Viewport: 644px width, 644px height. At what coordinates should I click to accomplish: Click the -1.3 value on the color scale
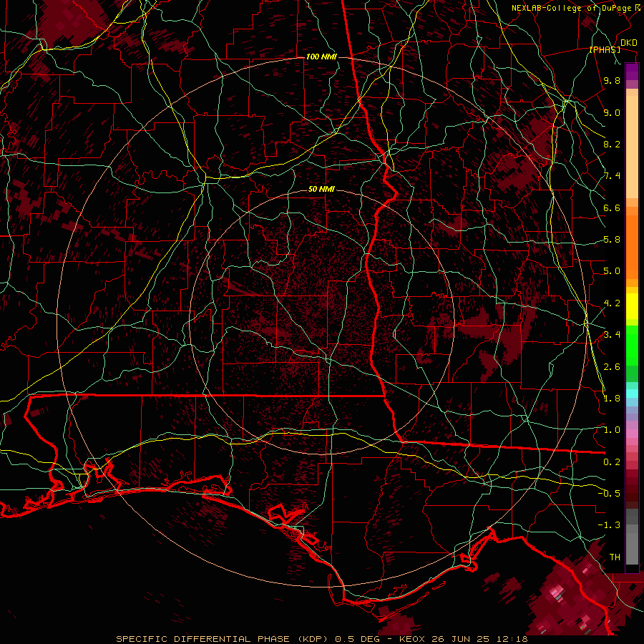pos(609,525)
